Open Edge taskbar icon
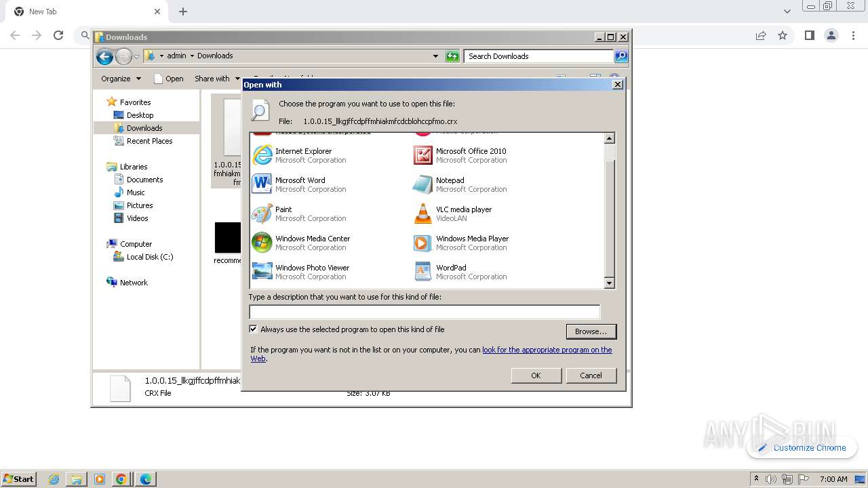Screen dimensions: 868x488 click(145, 479)
